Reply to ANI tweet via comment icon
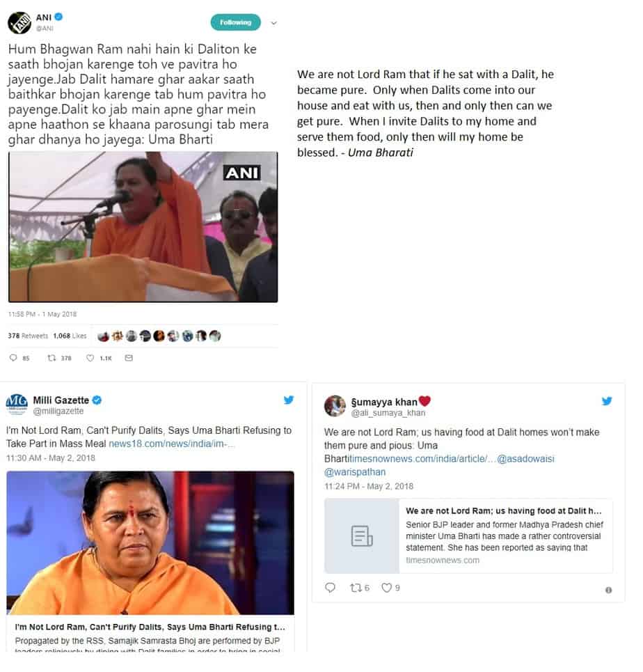 pos(13,358)
